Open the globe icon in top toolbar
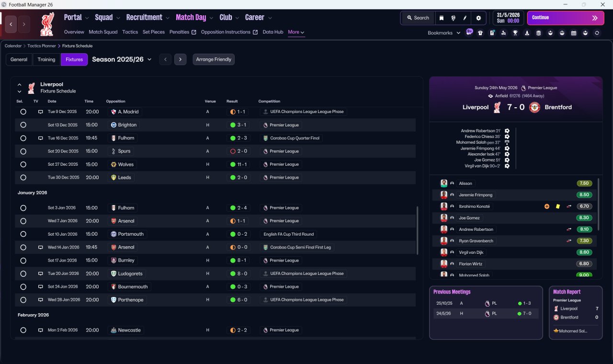The width and height of the screenshot is (613, 364). [453, 18]
